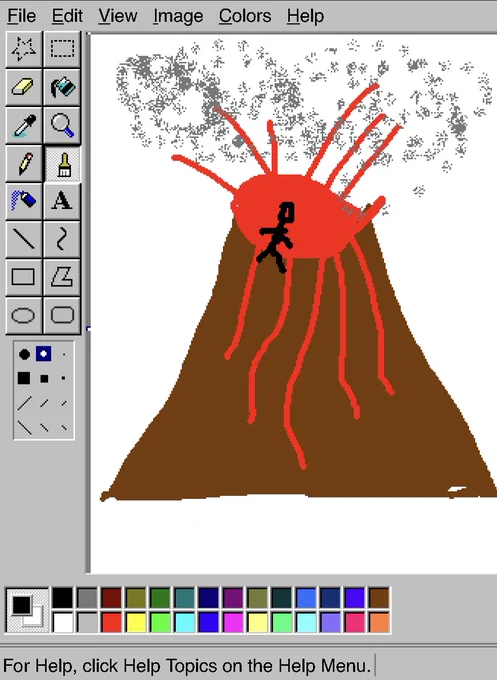Select the Ellipse shape tool
Screen dimensions: 497x680
click(24, 315)
